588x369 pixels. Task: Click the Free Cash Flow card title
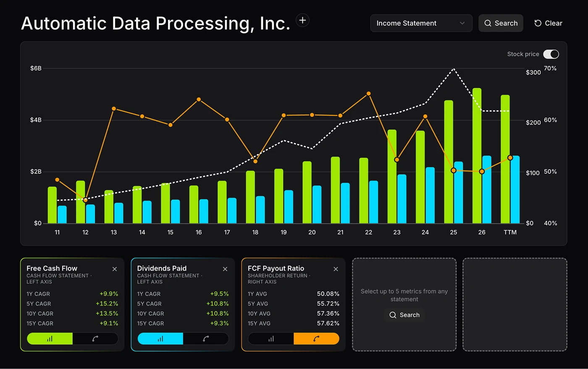pos(52,268)
